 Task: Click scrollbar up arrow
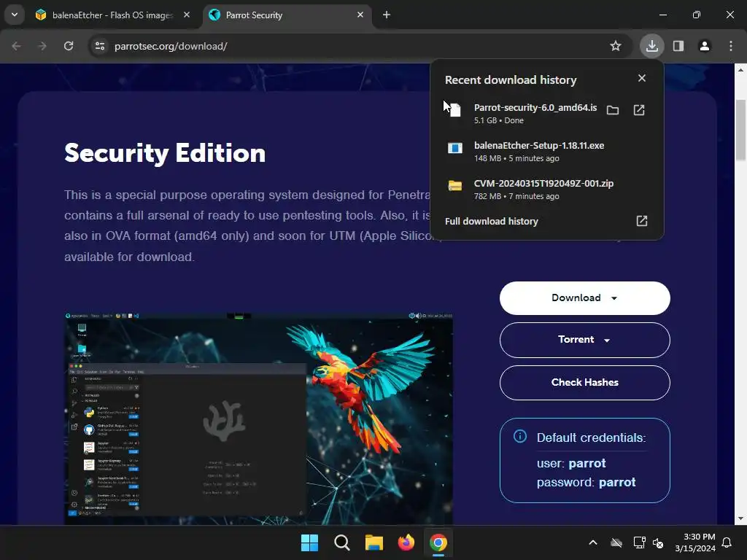click(x=740, y=69)
